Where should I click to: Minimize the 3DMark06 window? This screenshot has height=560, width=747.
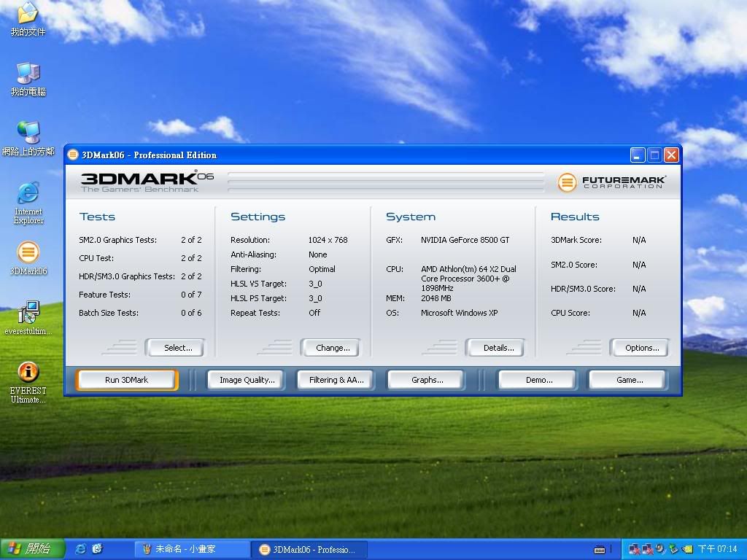pyautogui.click(x=638, y=155)
